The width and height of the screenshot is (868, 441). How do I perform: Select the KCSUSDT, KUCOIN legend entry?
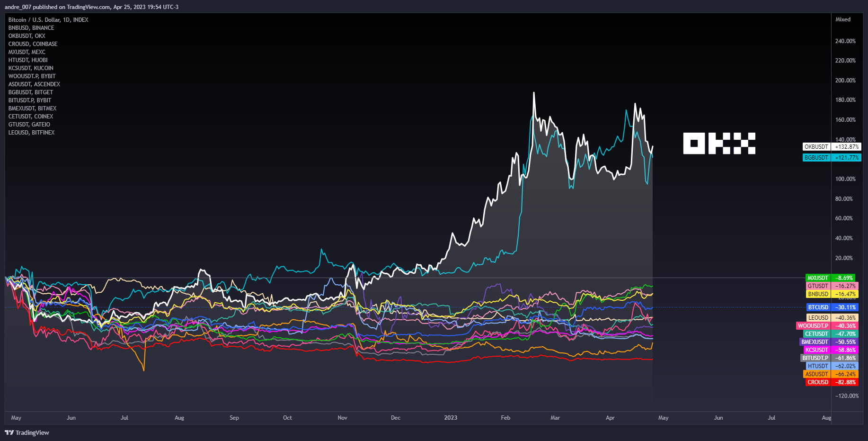[31, 68]
